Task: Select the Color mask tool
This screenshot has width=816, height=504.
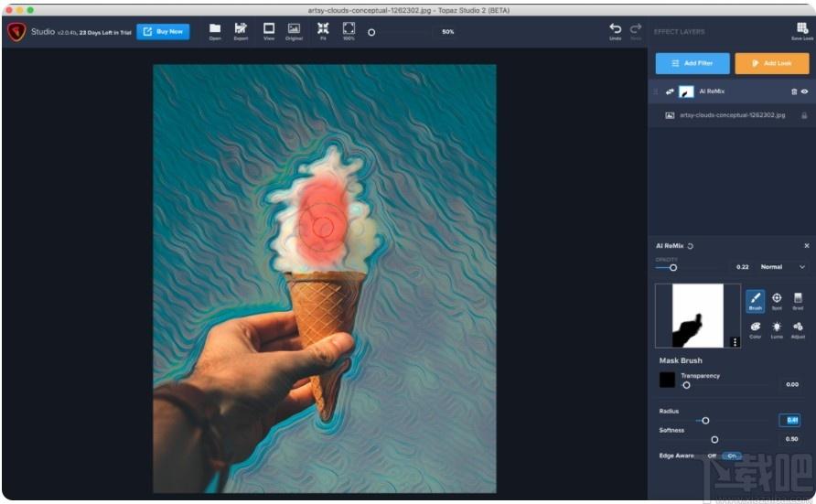Action: 755,330
